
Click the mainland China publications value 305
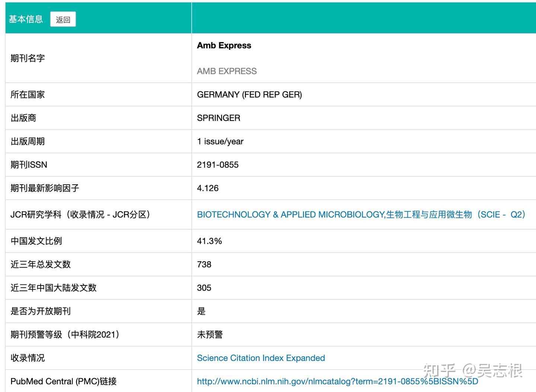[204, 288]
